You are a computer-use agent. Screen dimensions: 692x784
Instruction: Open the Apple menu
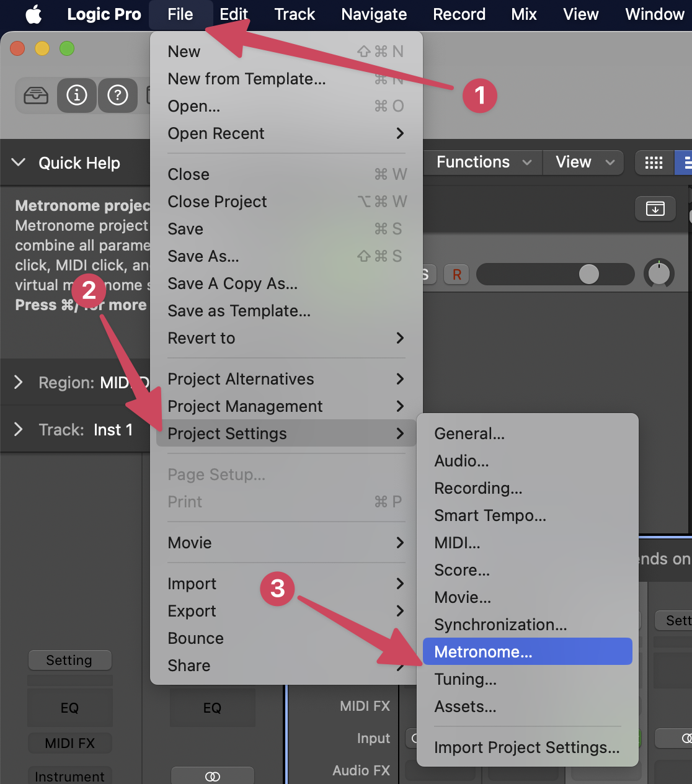pyautogui.click(x=33, y=14)
